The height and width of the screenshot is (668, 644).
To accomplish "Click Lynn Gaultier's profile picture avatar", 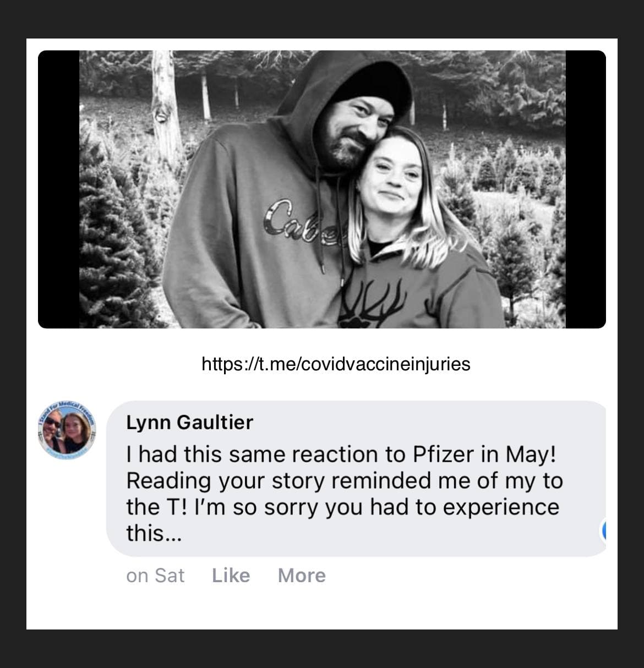I will (x=67, y=431).
